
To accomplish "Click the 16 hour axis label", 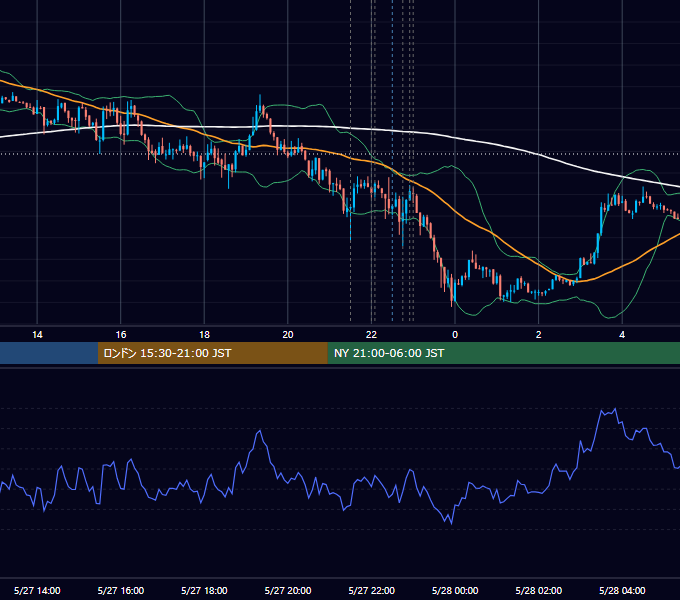I will point(121,335).
